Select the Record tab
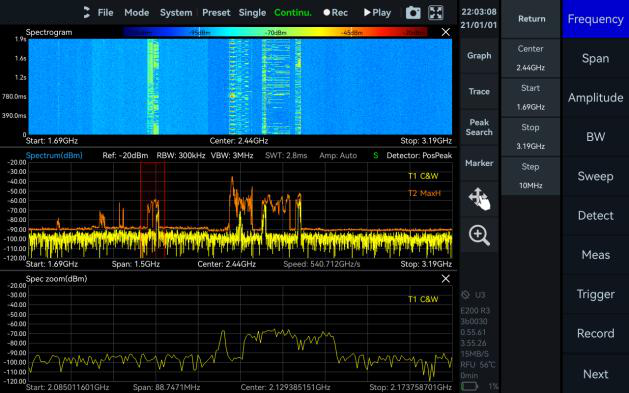This screenshot has width=629, height=393. tap(595, 333)
